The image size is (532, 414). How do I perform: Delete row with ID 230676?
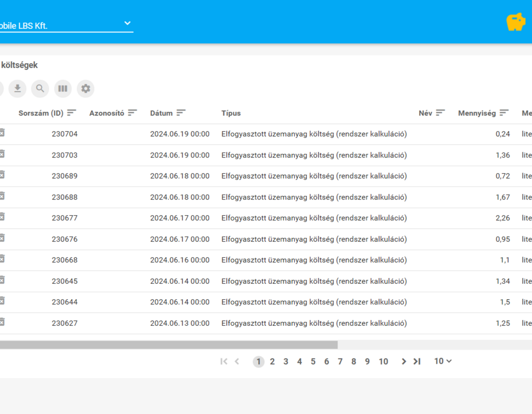click(2, 238)
